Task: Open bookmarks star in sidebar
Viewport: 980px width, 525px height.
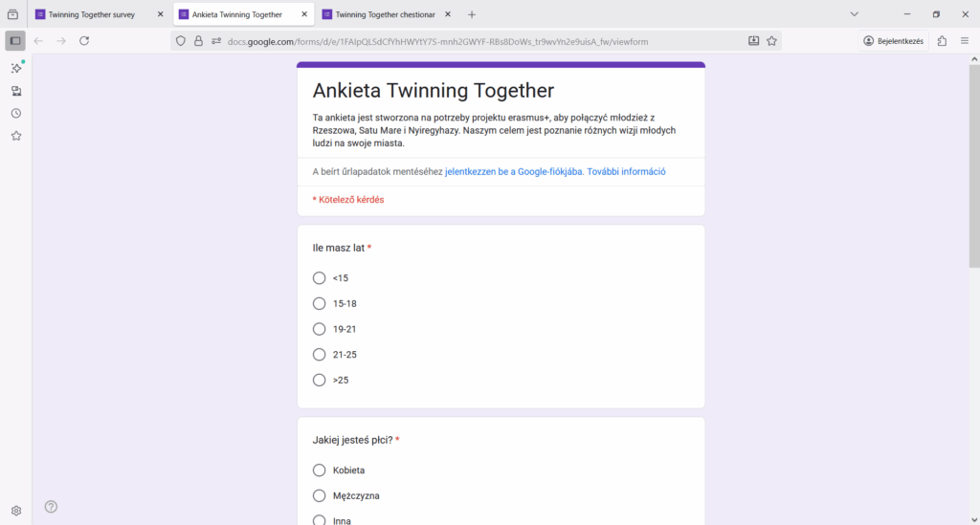Action: point(16,136)
